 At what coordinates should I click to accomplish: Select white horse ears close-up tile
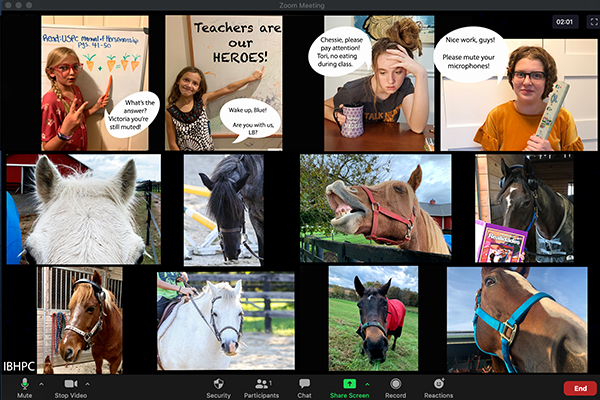pos(83,209)
